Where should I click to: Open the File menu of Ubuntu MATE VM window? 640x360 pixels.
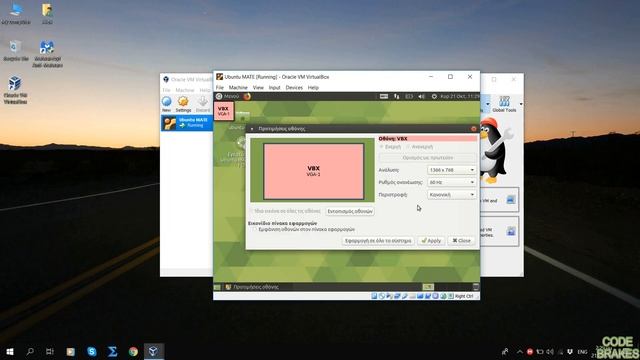220,87
